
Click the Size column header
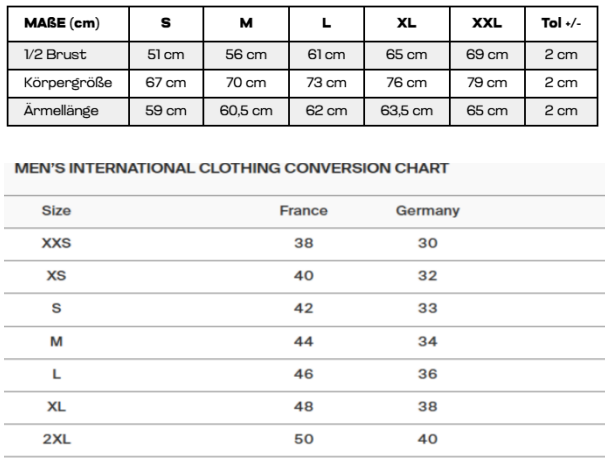tap(56, 211)
